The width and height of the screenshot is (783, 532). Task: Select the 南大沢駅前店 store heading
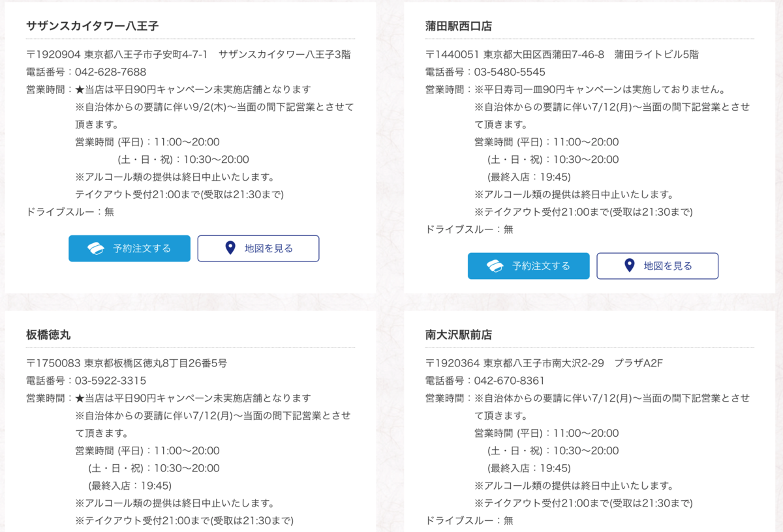pos(459,334)
